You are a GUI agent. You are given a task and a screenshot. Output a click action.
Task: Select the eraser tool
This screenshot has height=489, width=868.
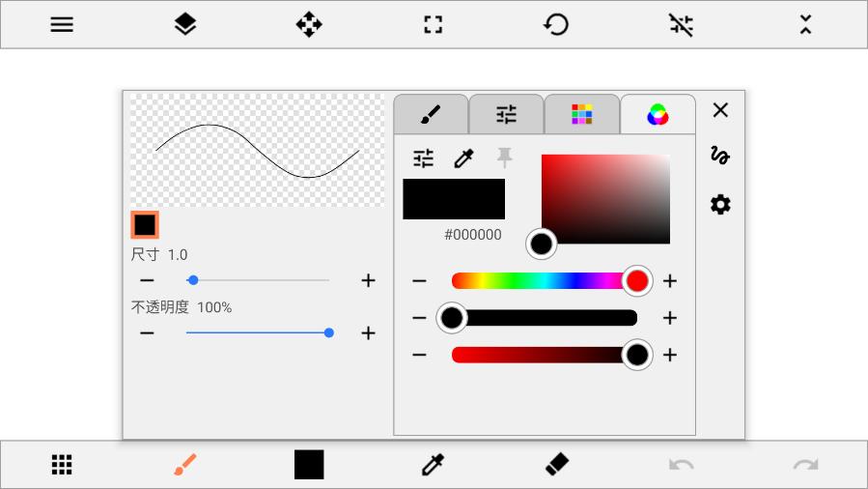[557, 465]
